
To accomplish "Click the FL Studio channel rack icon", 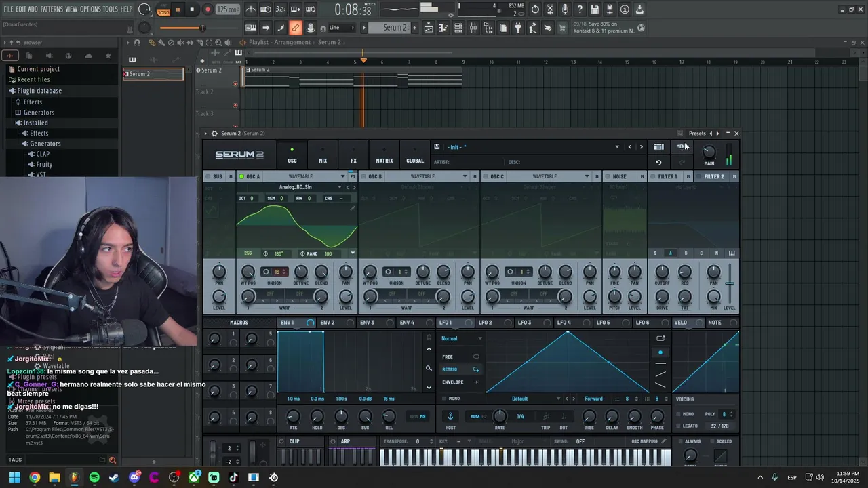I will [458, 28].
